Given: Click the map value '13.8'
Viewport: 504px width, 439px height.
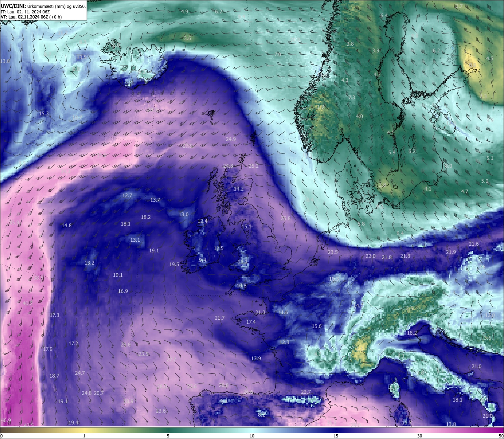Looking at the screenshot, I should (x=451, y=424).
